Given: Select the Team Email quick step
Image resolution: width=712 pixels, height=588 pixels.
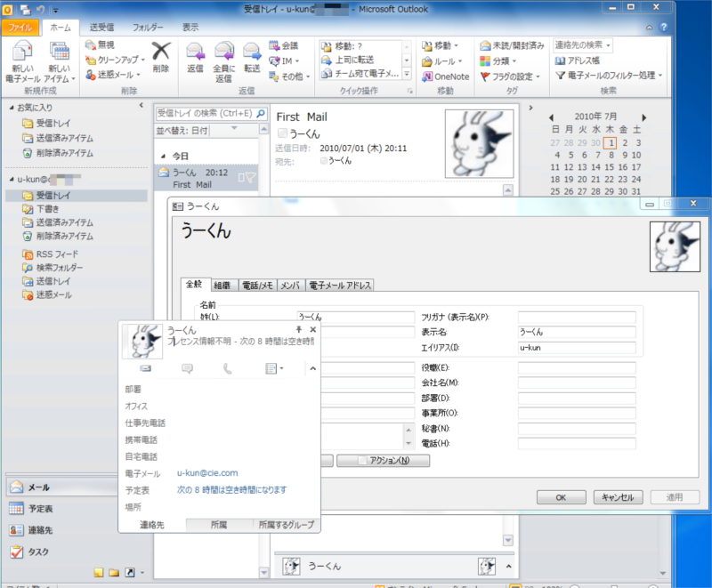Looking at the screenshot, I should [360, 74].
